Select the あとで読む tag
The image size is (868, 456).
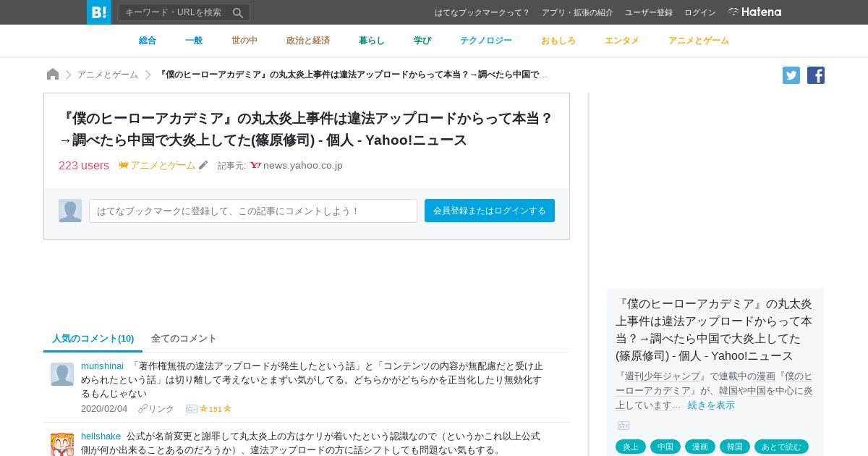coord(781,447)
